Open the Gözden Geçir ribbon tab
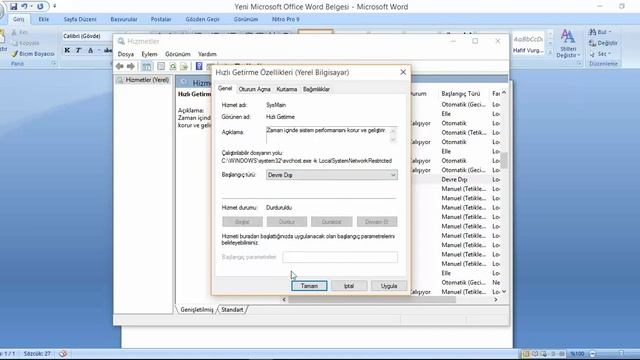 (202, 19)
